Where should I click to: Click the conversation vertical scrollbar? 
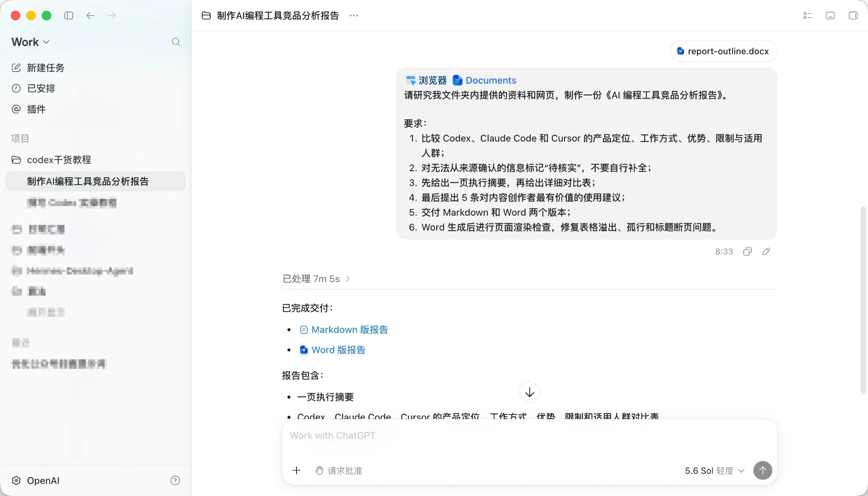(x=863, y=301)
